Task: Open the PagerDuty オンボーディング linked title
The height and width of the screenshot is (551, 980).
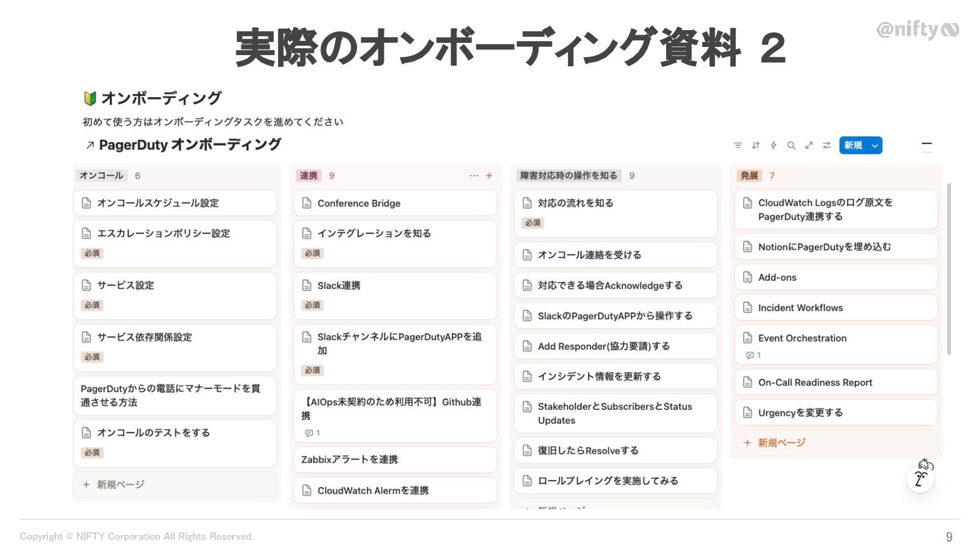Action: coord(189,145)
